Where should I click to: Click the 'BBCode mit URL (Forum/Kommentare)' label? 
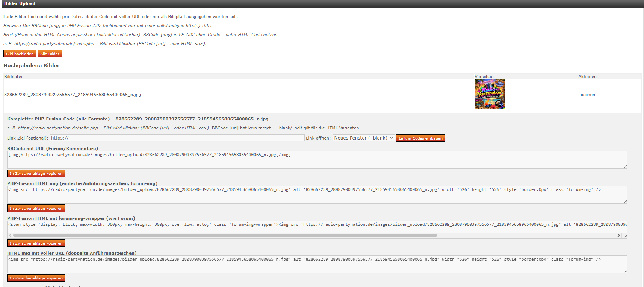53,149
